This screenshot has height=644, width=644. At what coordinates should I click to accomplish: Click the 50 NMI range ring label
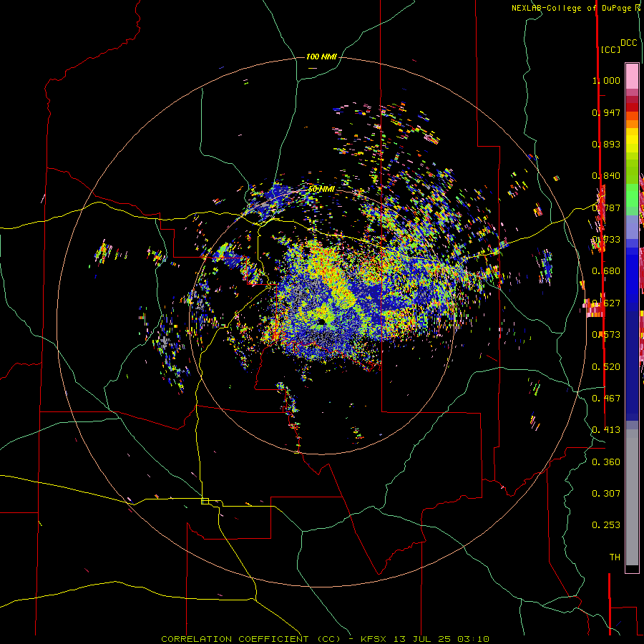coord(321,189)
